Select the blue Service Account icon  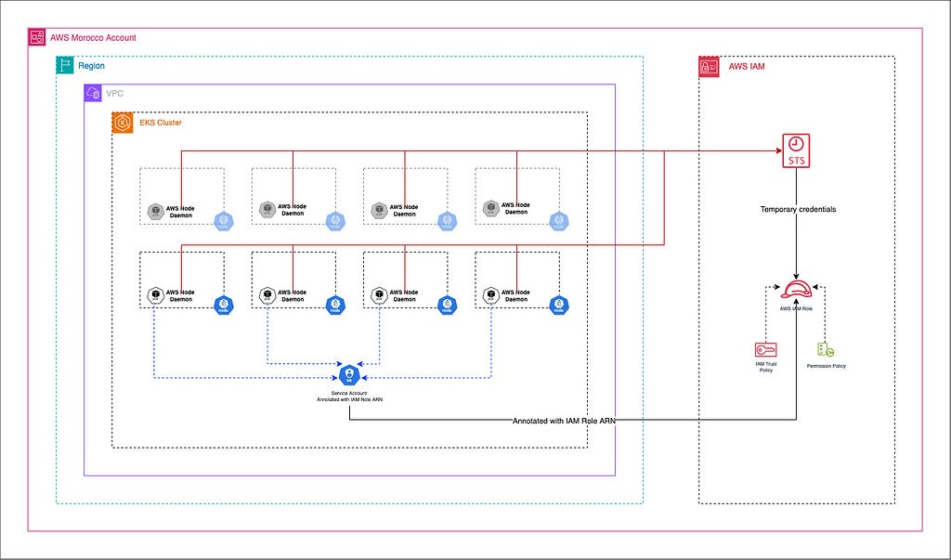(x=349, y=375)
